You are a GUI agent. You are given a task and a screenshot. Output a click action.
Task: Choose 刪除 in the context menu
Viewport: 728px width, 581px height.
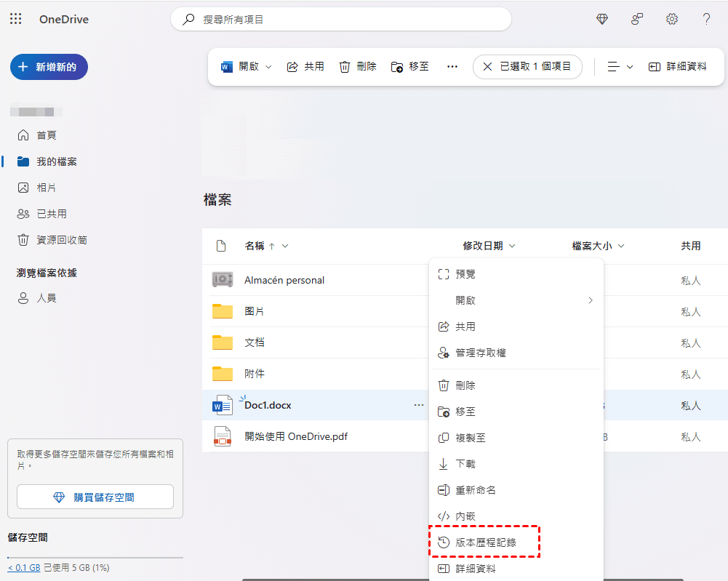pos(516,385)
